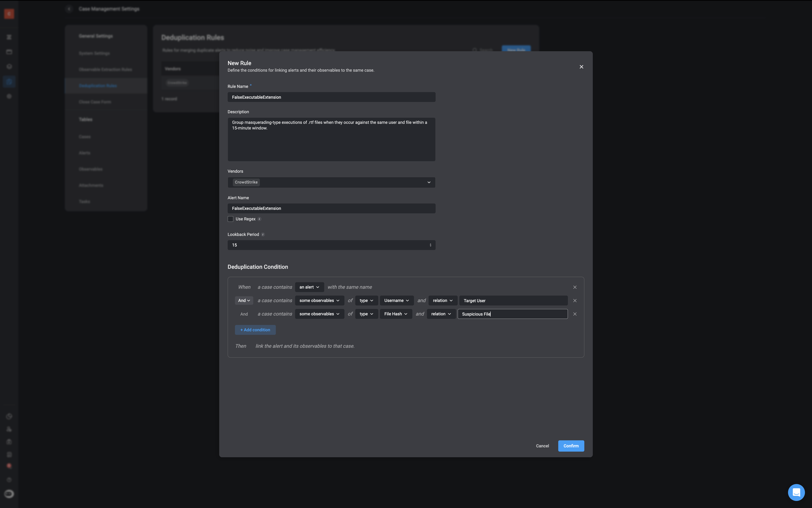Open the And operator dropdown
Screen dimensions: 812x508
pyautogui.click(x=244, y=301)
